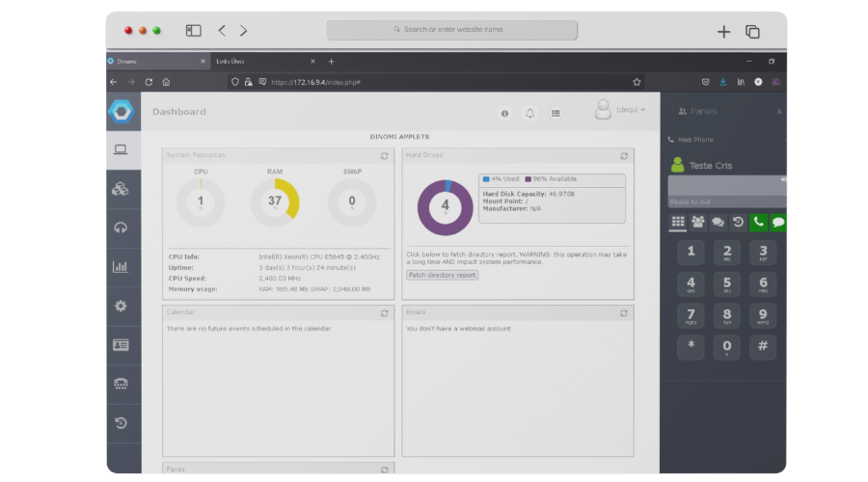Open the contacts group tab in phone
Image resolution: width=868 pixels, height=482 pixels.
(x=697, y=222)
